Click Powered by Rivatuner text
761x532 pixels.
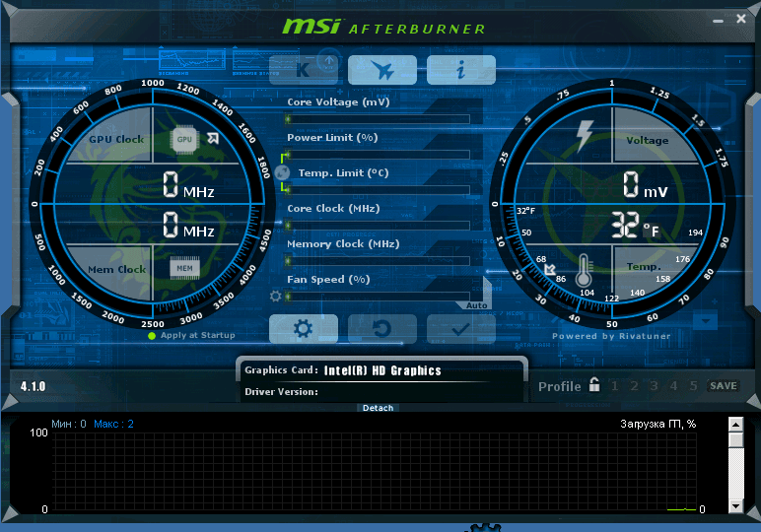coord(611,336)
